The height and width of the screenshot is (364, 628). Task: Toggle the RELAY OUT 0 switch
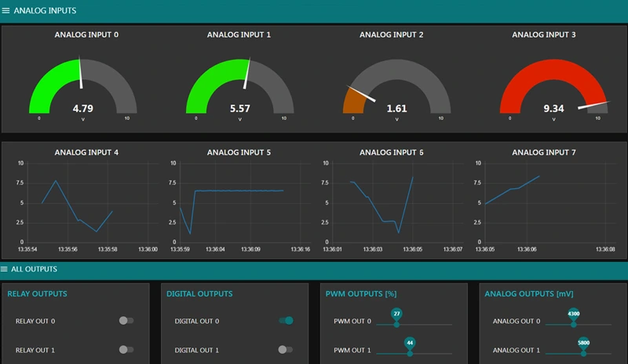[126, 320]
